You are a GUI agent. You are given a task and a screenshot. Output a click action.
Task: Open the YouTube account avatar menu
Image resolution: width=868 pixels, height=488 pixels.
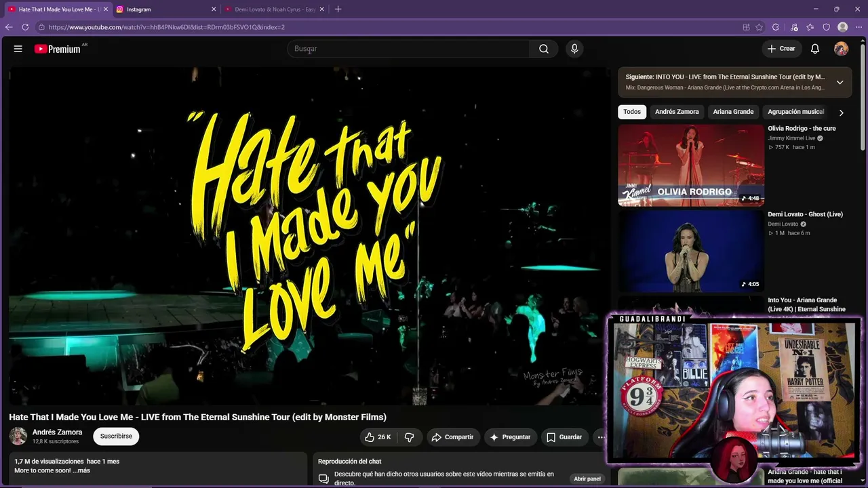point(841,49)
